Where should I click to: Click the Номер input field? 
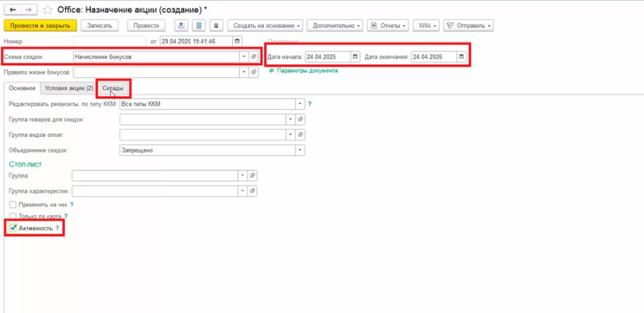109,41
